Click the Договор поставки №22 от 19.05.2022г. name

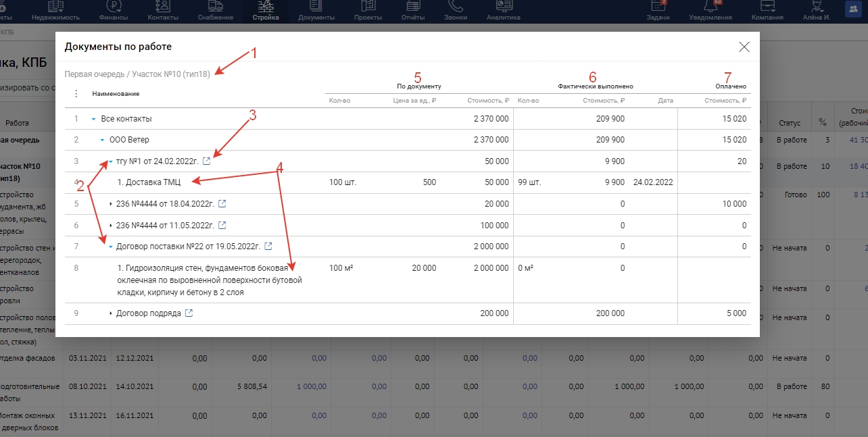(189, 247)
